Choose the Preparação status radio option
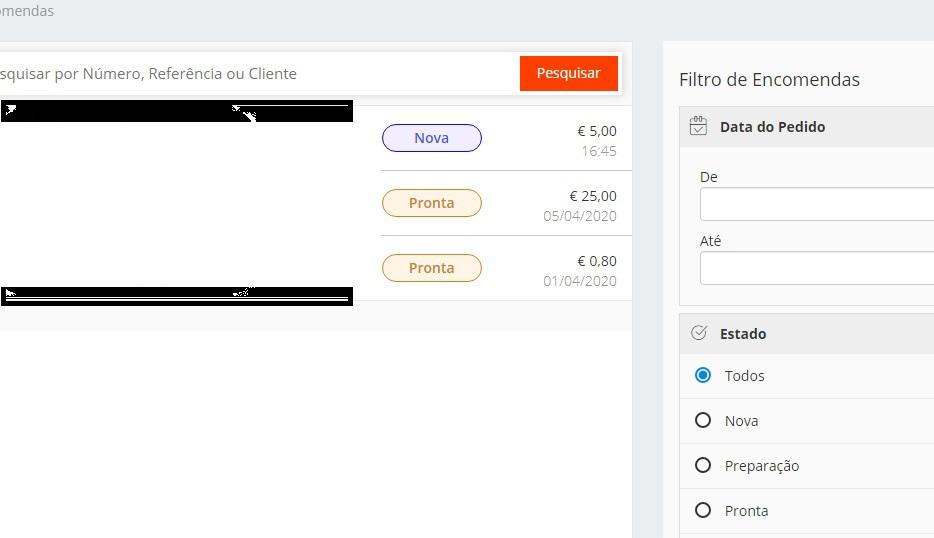The image size is (934, 538). click(703, 466)
